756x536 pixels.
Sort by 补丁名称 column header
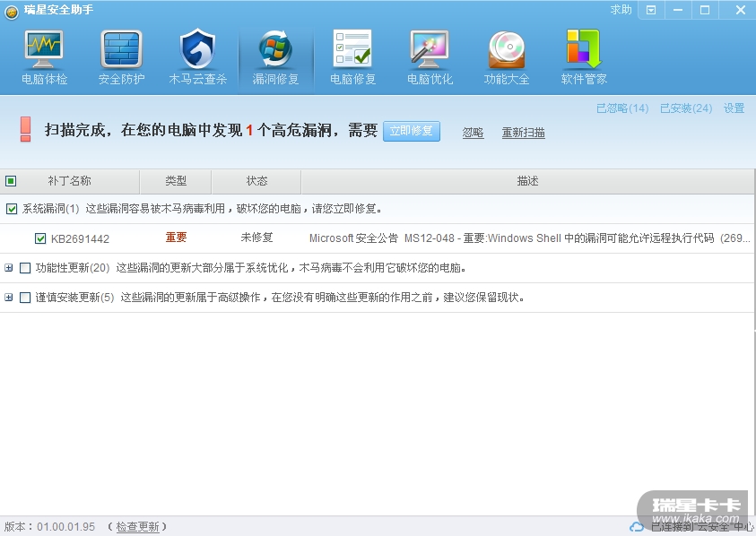tap(69, 181)
